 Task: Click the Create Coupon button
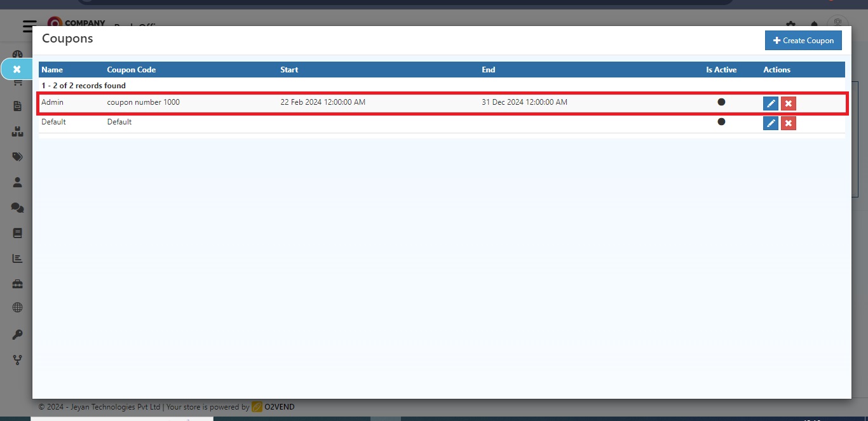[803, 40]
